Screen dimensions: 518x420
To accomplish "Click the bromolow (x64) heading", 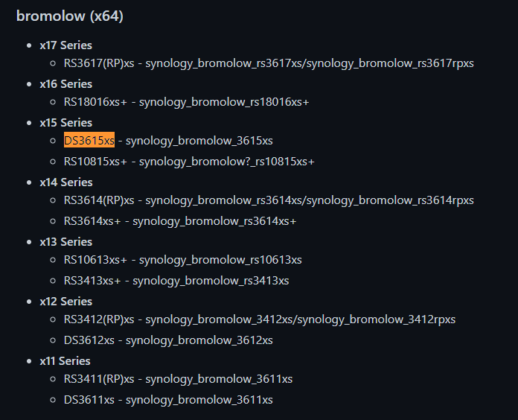I will tap(70, 16).
